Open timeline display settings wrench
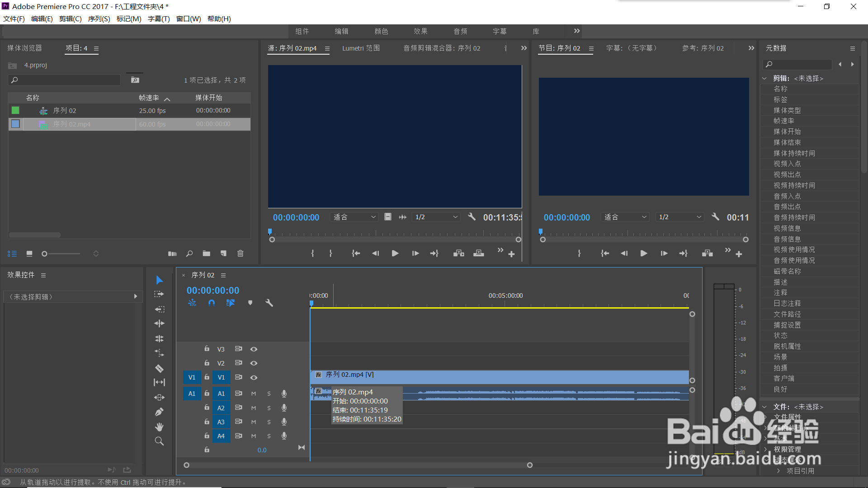The width and height of the screenshot is (868, 488). [x=269, y=303]
